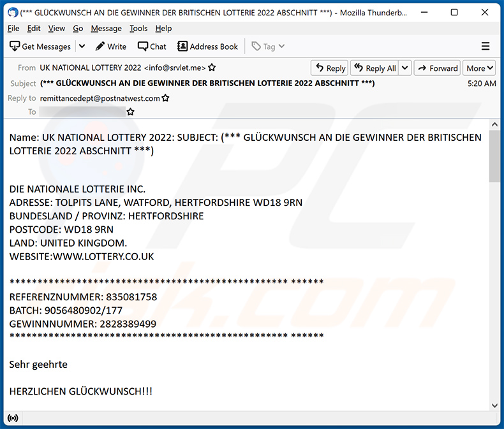Click the scrollbar down arrow
Image resolution: width=504 pixels, height=429 pixels.
tap(494, 405)
